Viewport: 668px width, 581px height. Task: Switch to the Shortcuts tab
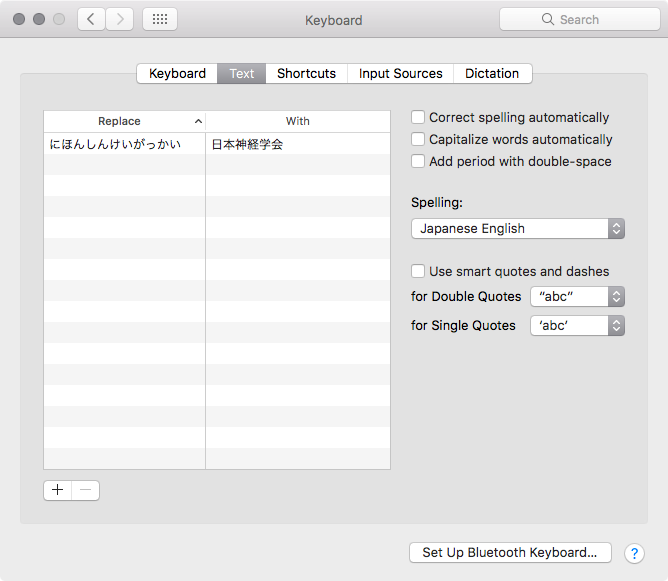pyautogui.click(x=306, y=74)
